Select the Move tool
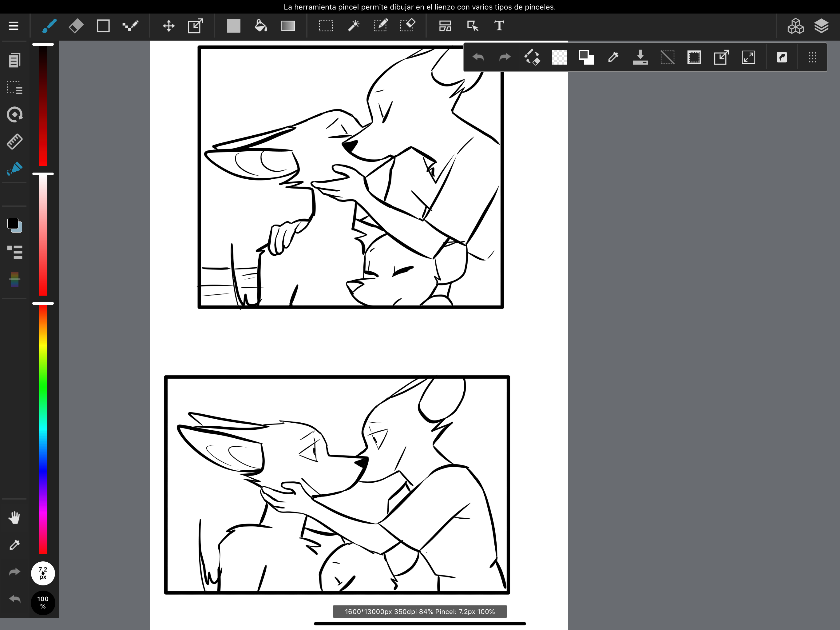Viewport: 840px width, 630px height. [x=168, y=26]
